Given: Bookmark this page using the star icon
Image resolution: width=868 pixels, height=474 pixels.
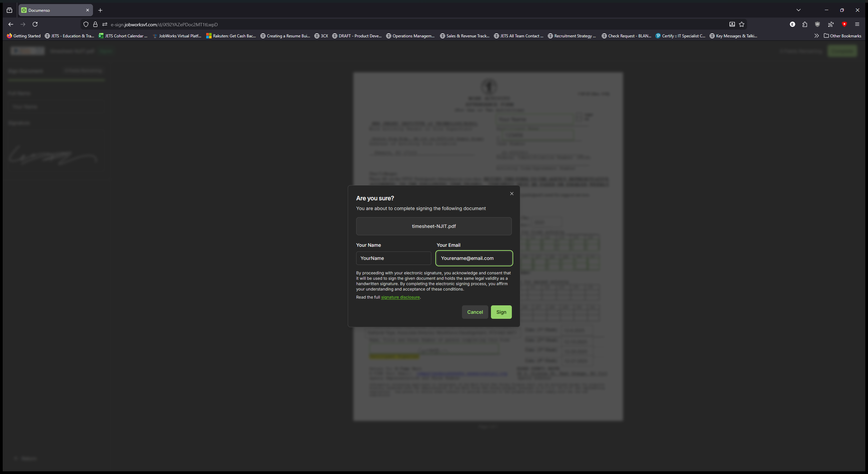Looking at the screenshot, I should click(742, 24).
